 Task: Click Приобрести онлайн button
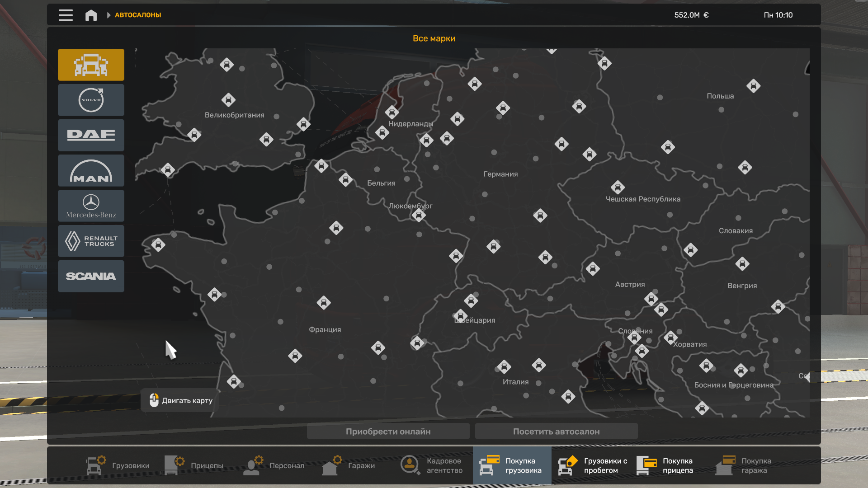pyautogui.click(x=388, y=432)
